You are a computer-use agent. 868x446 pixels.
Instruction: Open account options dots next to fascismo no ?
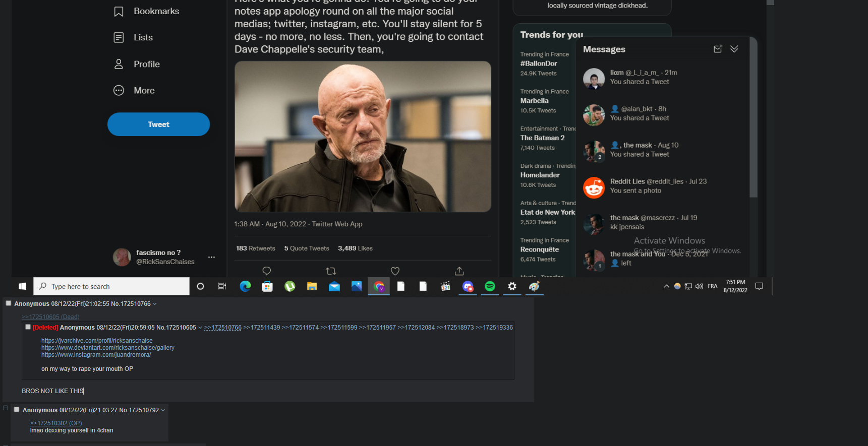[x=211, y=257]
